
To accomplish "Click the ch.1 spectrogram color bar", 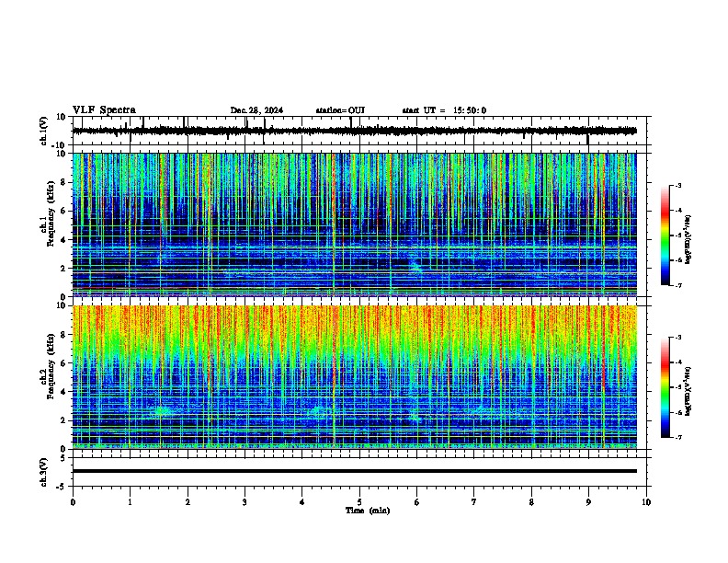I will (x=665, y=236).
